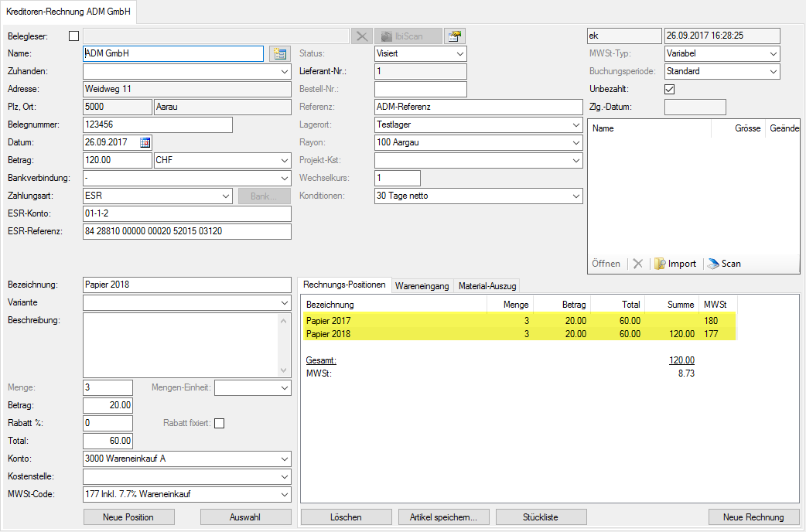Click Scan in the attachment toolbar
The height and width of the screenshot is (532, 806).
pos(724,264)
